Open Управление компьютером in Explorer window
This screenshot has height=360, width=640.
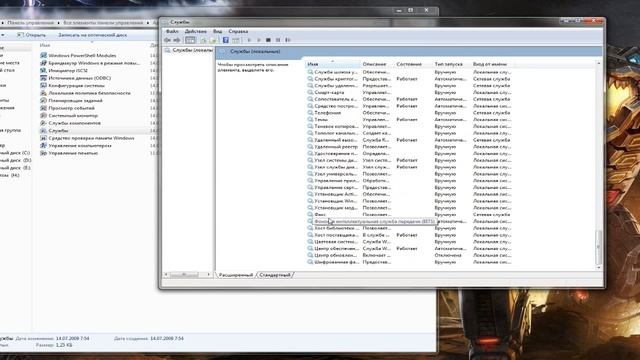click(x=76, y=146)
